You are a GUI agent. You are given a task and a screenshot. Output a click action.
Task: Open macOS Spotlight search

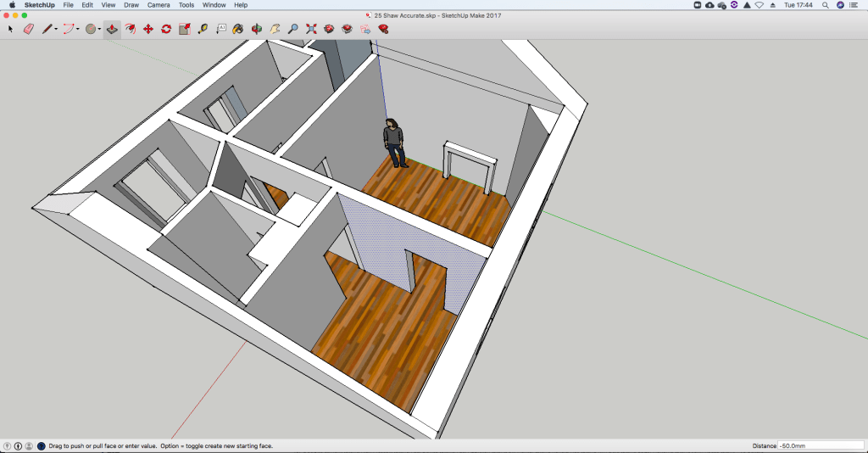point(824,5)
